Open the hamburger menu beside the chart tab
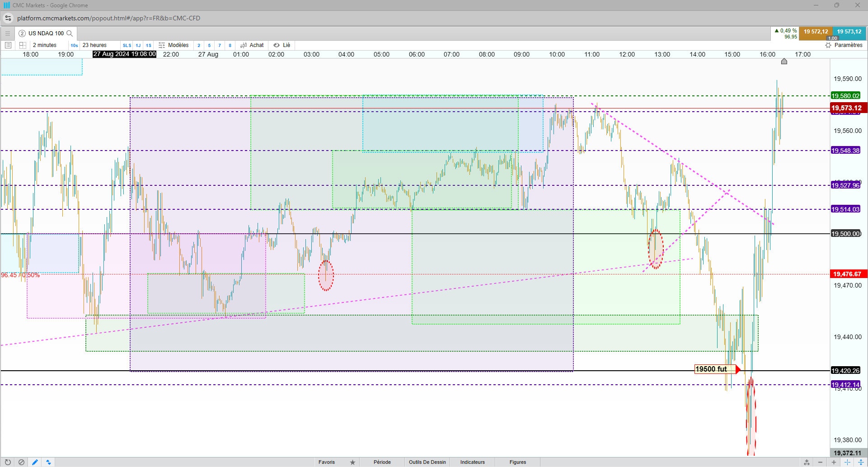868x467 pixels. click(x=8, y=33)
